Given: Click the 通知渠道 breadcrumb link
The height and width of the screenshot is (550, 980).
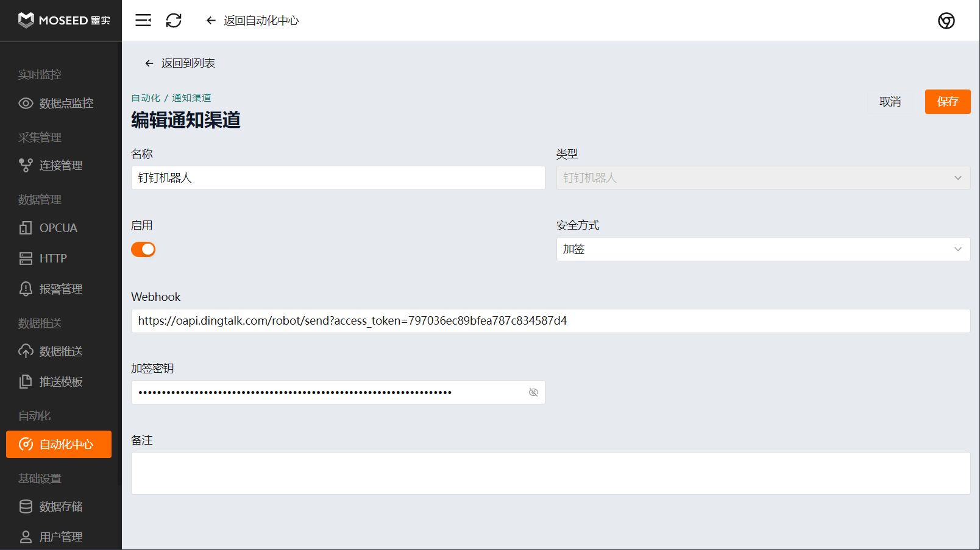Looking at the screenshot, I should coord(191,98).
